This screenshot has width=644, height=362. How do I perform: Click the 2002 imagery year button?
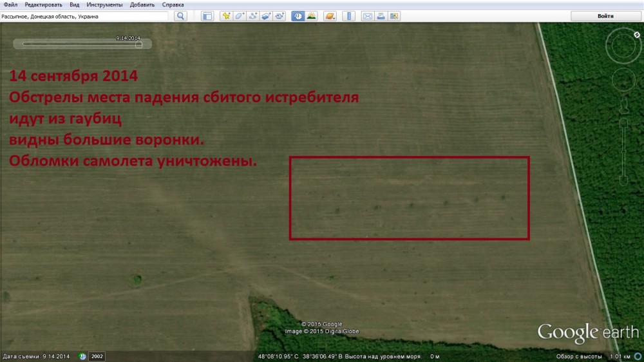tap(97, 356)
